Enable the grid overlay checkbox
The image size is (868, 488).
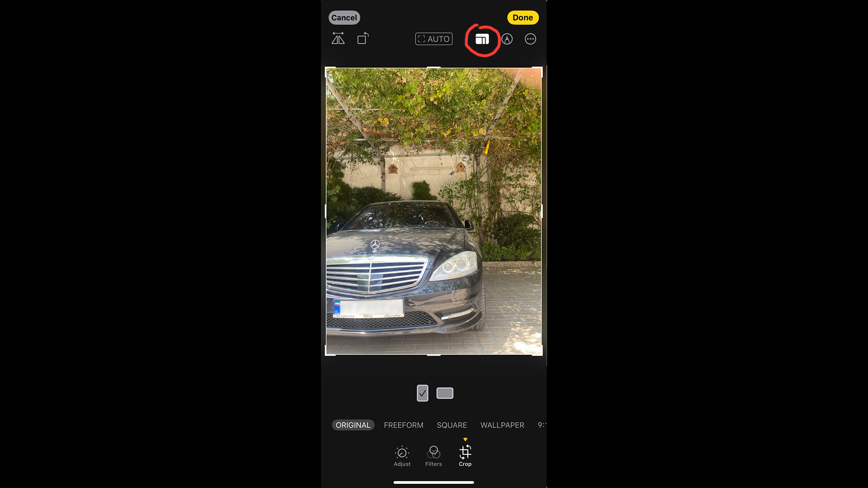pos(422,393)
